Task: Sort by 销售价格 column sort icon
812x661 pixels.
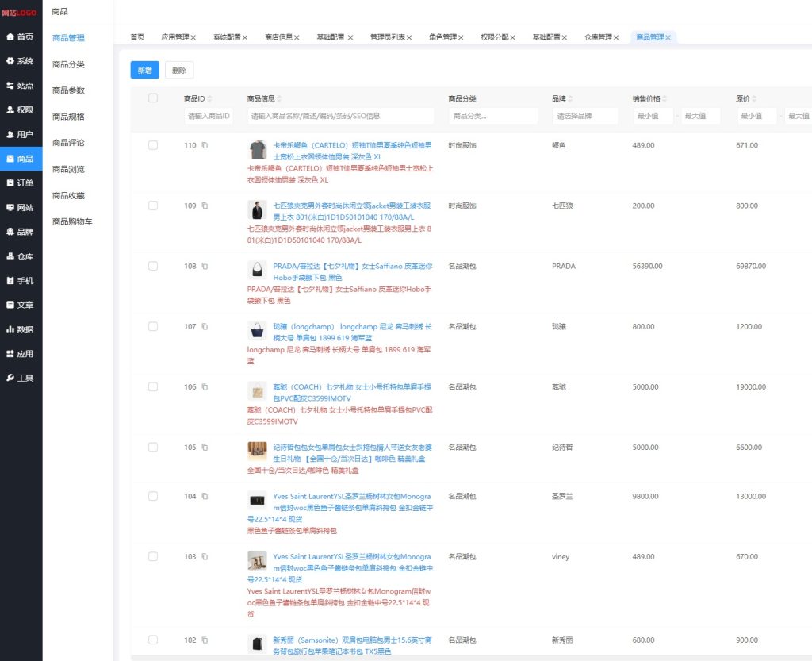Action: coord(665,99)
